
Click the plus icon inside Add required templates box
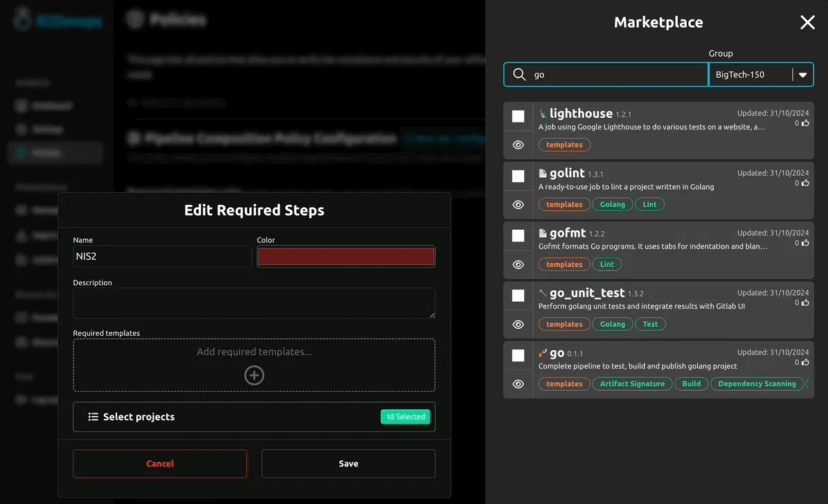254,375
